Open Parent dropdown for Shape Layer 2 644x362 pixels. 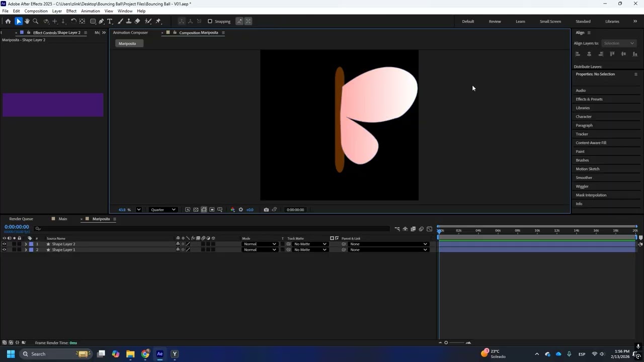pyautogui.click(x=388, y=244)
